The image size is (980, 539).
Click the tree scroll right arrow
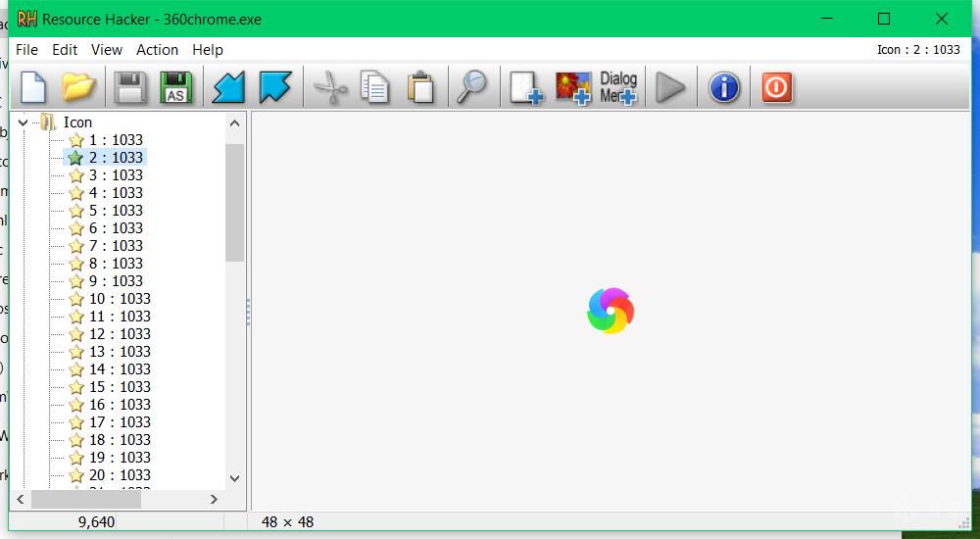pos(214,499)
